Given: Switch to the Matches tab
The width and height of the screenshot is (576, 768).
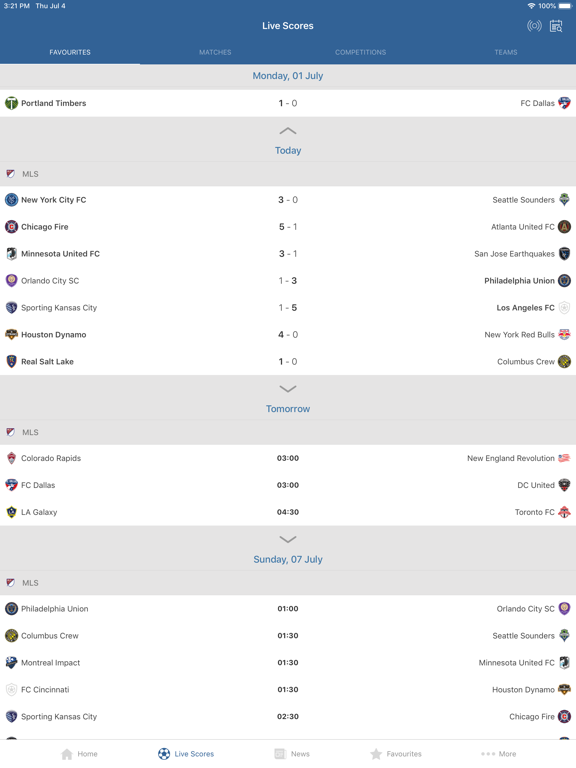Looking at the screenshot, I should [x=215, y=52].
